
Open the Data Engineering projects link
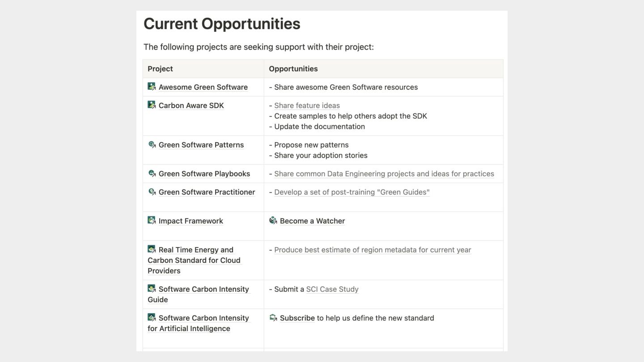(384, 174)
